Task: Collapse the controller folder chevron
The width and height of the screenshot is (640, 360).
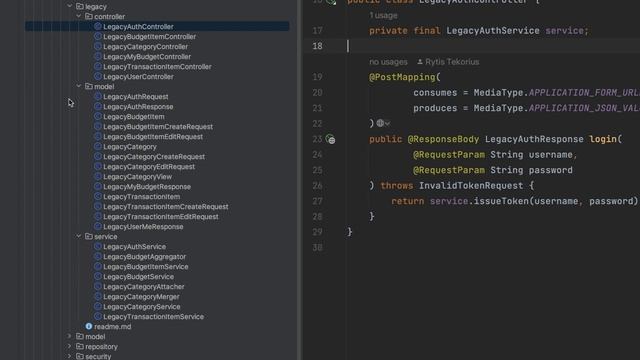Action: pos(79,16)
